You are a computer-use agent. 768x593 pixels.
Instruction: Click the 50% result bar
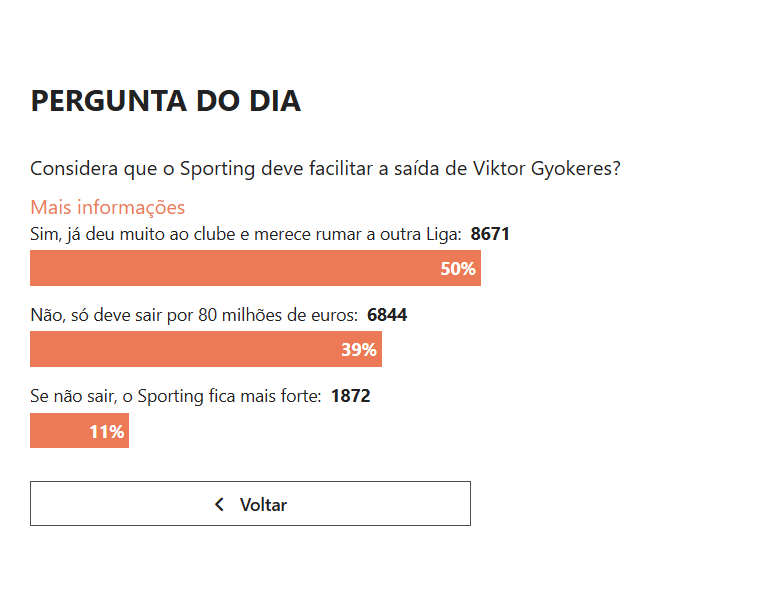pos(255,268)
